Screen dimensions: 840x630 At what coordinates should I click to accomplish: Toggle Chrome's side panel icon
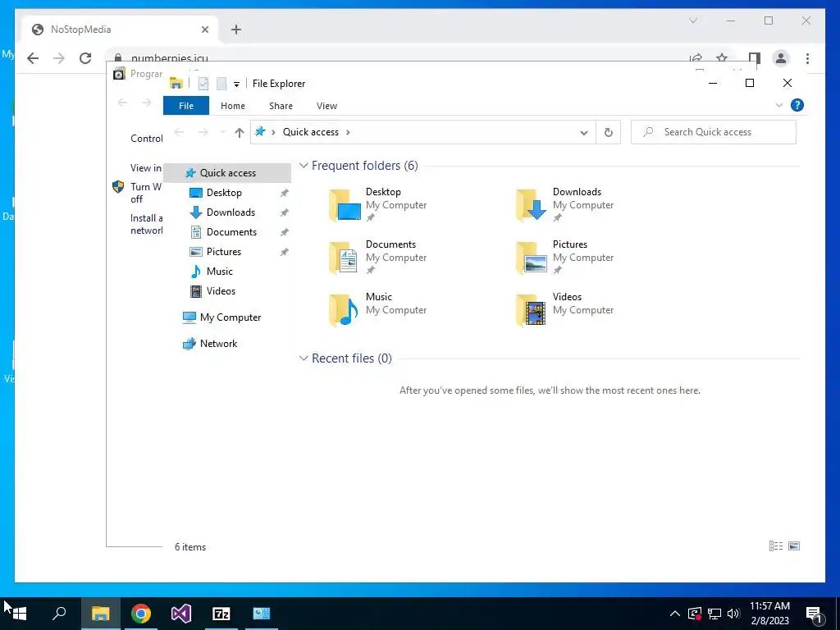(x=755, y=58)
